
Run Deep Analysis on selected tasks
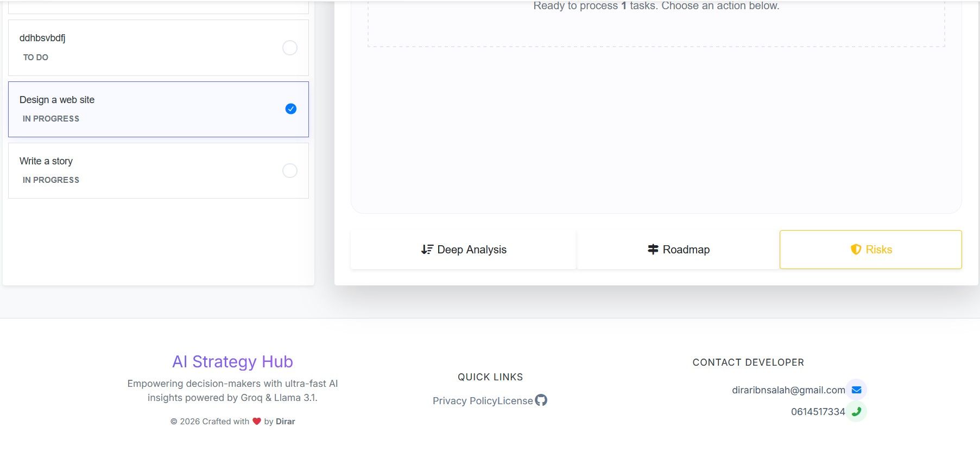coord(463,250)
